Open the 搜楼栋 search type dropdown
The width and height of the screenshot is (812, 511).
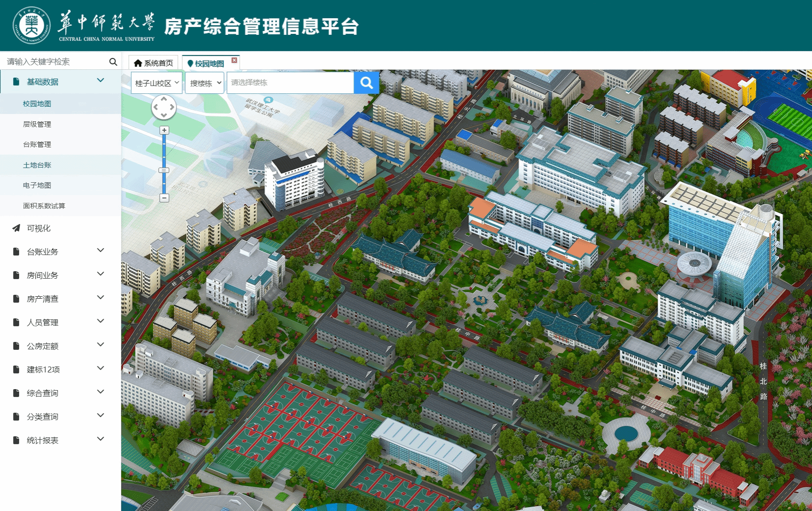tap(206, 83)
